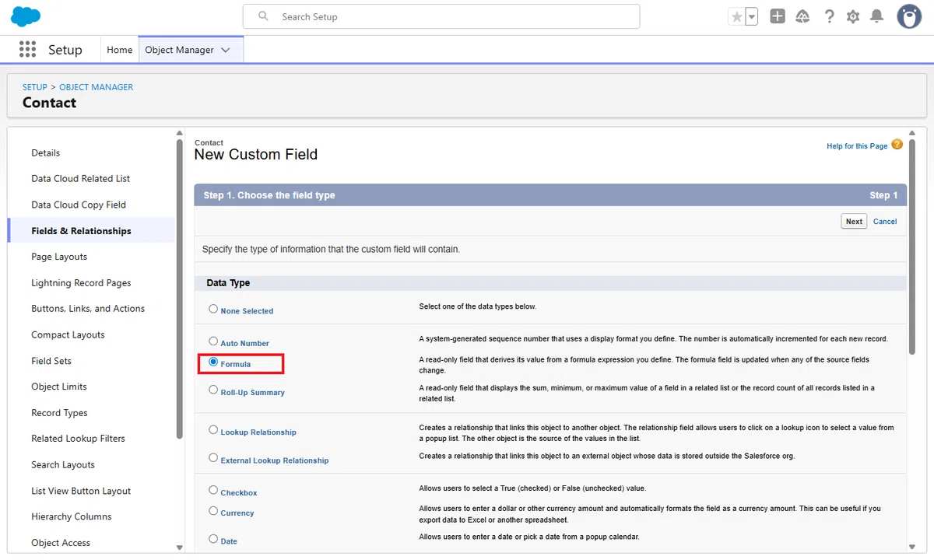The height and width of the screenshot is (560, 934).
Task: Open Object Limits in sidebar
Action: 59,387
